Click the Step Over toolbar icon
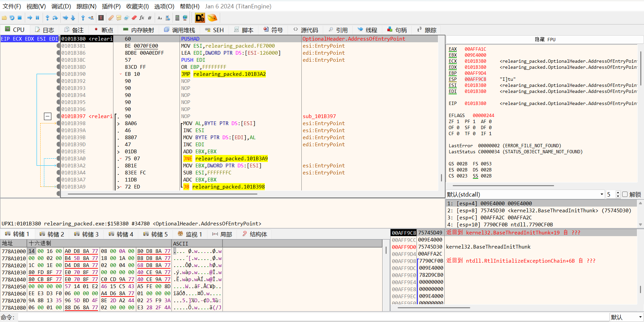This screenshot has height=322, width=644. [x=55, y=18]
